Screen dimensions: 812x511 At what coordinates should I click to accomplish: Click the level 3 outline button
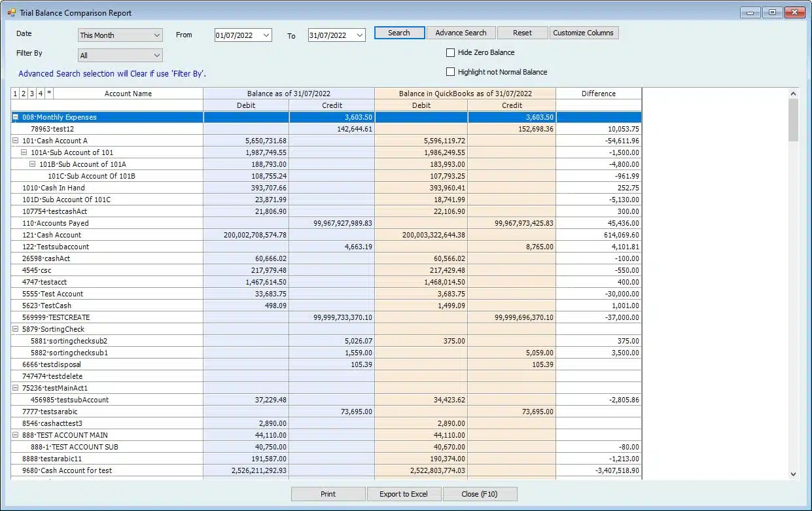[32, 94]
